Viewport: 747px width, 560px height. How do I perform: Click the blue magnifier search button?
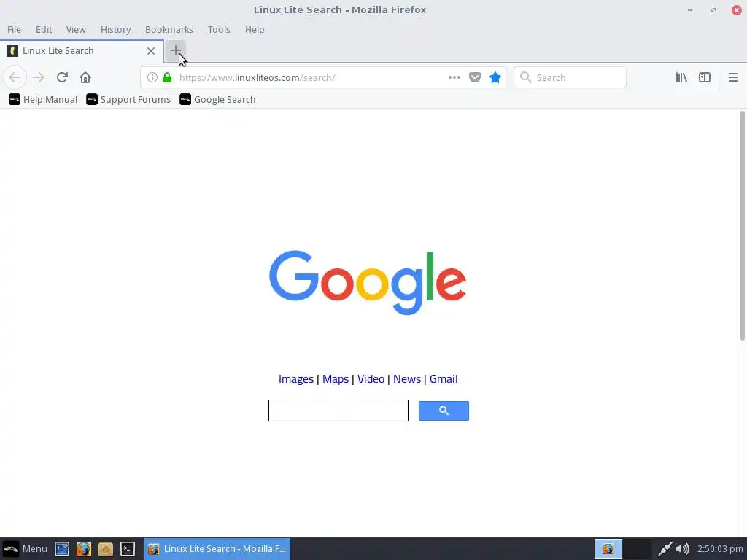pos(444,411)
